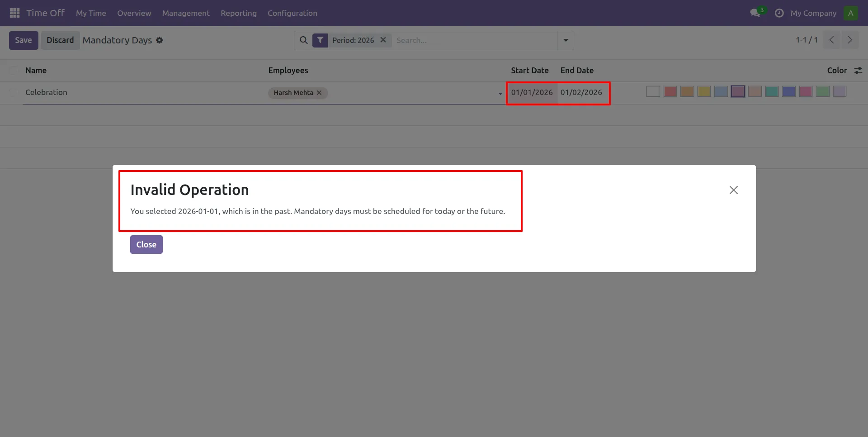Go to next page with the right arrow
This screenshot has height=437, width=868.
point(850,40)
